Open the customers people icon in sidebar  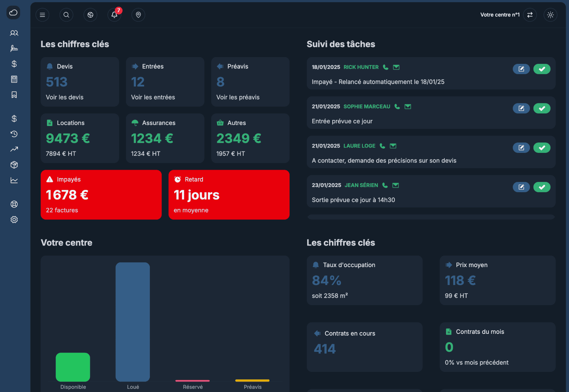coord(14,33)
